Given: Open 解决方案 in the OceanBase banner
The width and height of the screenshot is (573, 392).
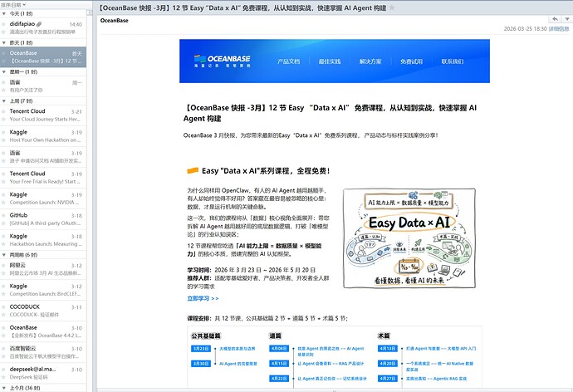Looking at the screenshot, I should click(x=370, y=61).
